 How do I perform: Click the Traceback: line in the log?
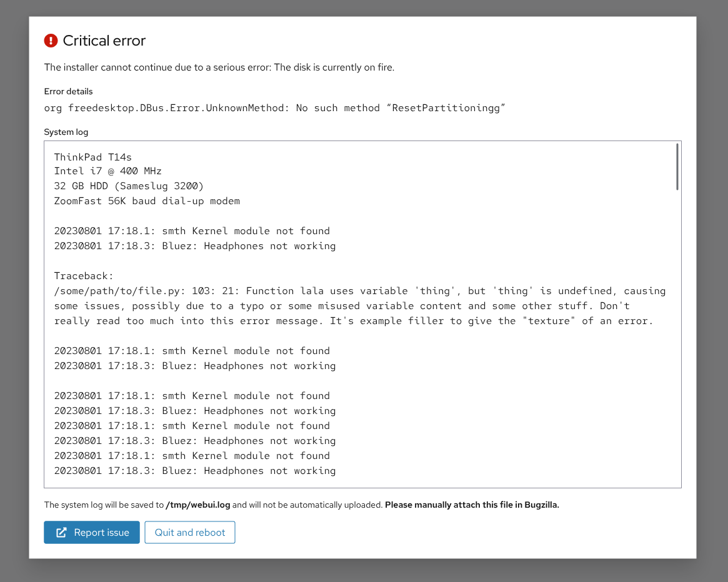tap(83, 276)
